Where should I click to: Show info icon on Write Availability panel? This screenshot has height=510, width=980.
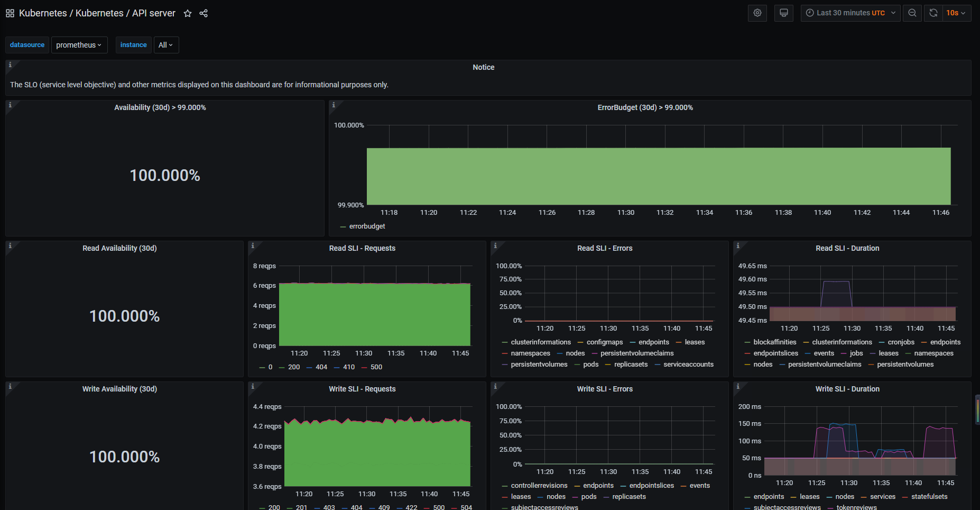click(10, 386)
